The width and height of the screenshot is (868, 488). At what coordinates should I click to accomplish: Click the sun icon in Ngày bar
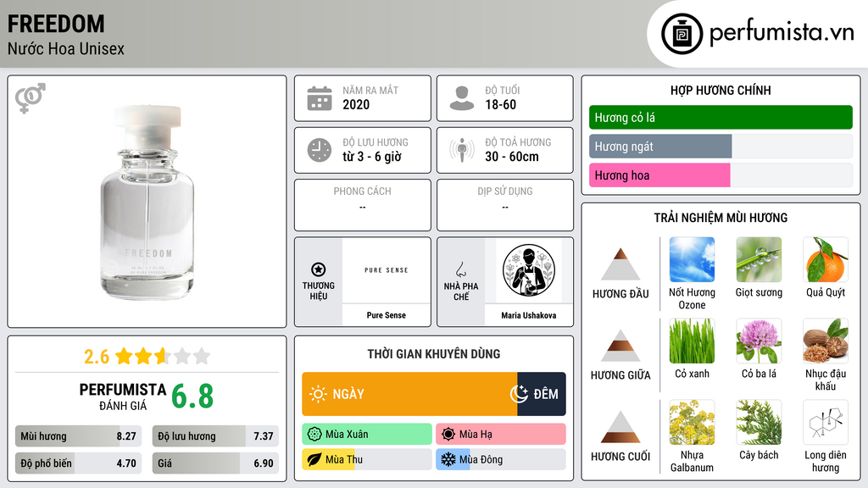point(318,394)
